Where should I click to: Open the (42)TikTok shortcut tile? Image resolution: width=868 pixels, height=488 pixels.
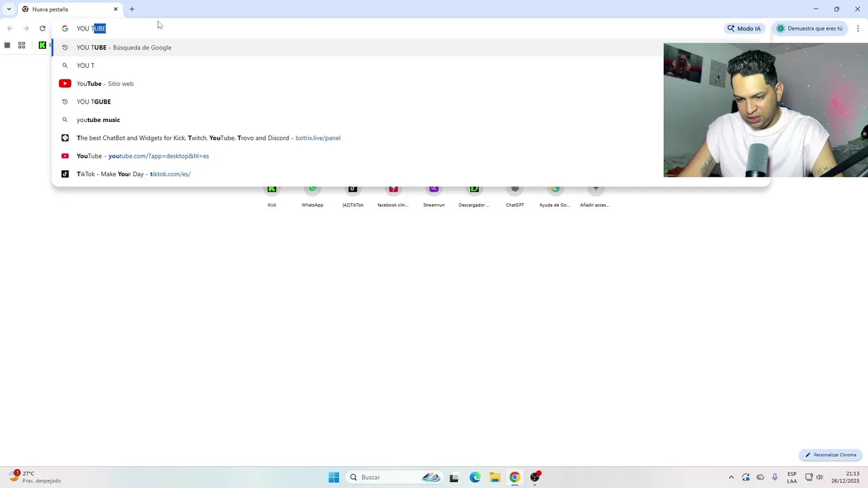(x=353, y=195)
